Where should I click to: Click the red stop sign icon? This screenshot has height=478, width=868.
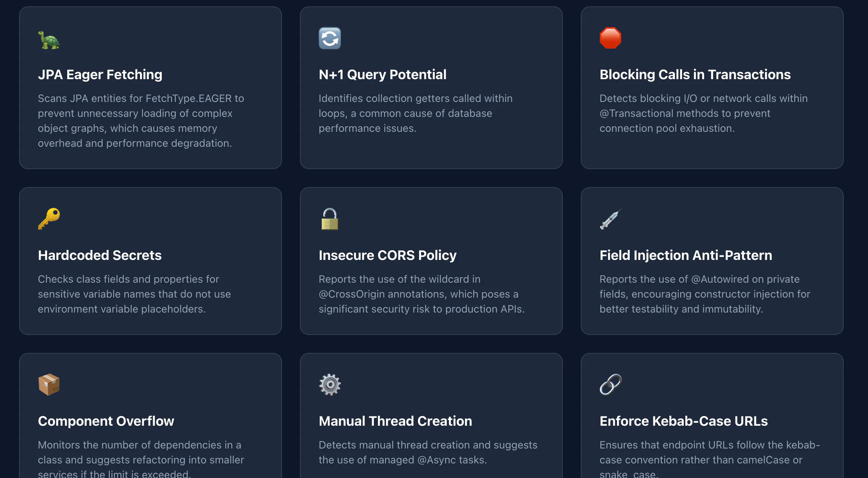click(611, 38)
